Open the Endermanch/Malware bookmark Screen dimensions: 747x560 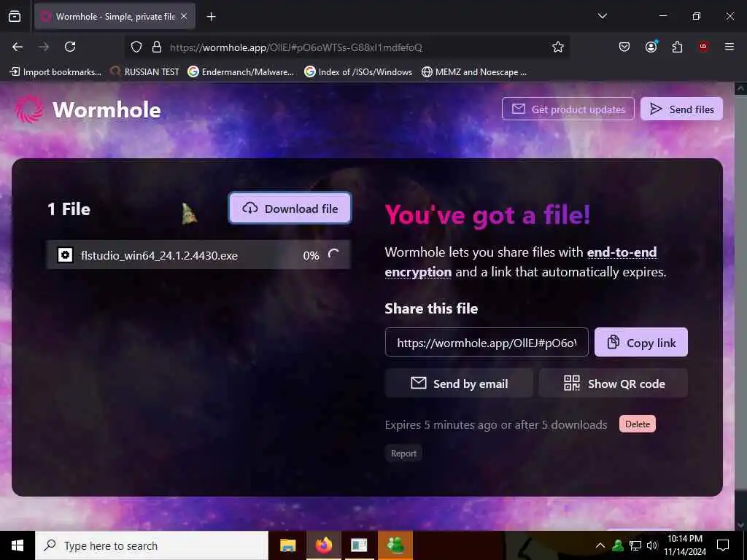click(241, 72)
